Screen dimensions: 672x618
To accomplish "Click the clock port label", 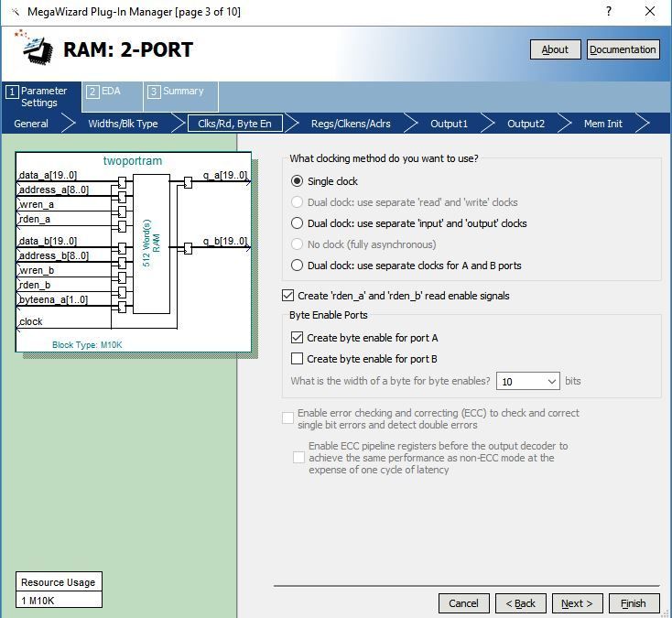I will point(31,321).
